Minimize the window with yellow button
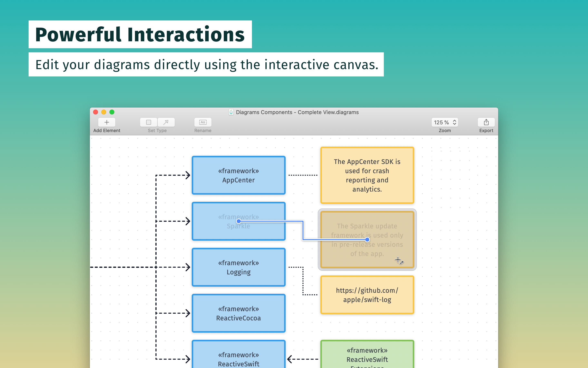The width and height of the screenshot is (588, 368). click(104, 112)
